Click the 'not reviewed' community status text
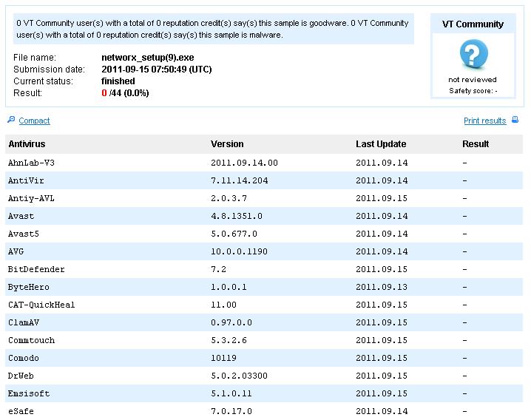Viewport: 531px width, 420px height. pyautogui.click(x=473, y=79)
